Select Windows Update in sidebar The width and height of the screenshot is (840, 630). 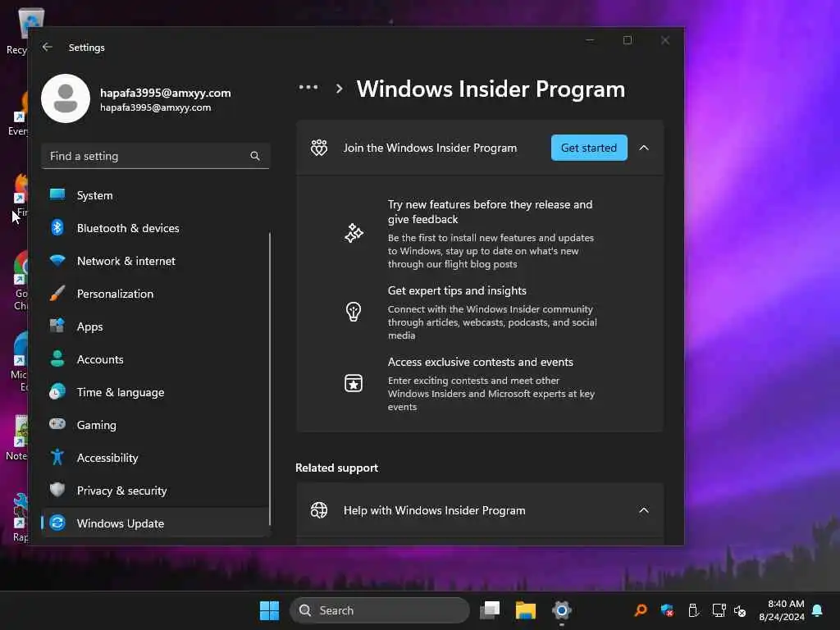pos(155,523)
